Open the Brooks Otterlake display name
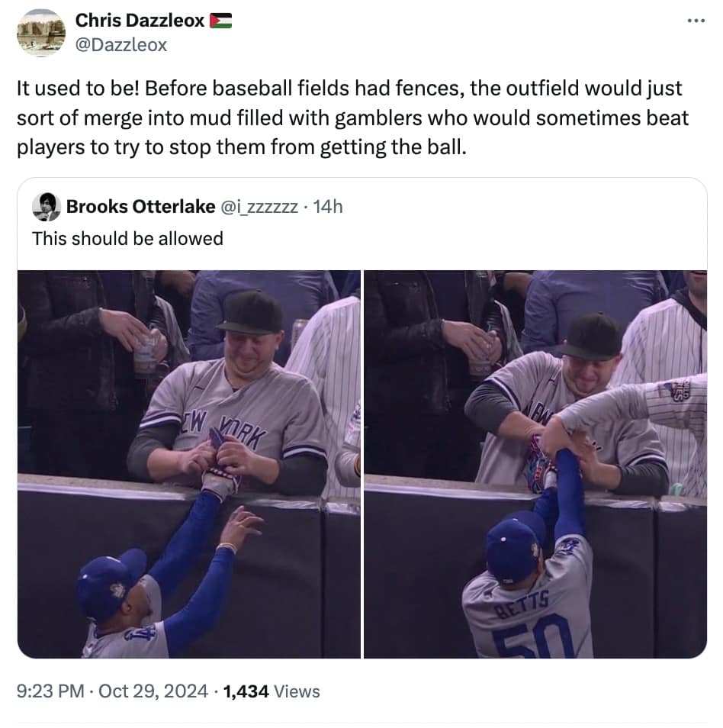The width and height of the screenshot is (723, 728). 140,207
